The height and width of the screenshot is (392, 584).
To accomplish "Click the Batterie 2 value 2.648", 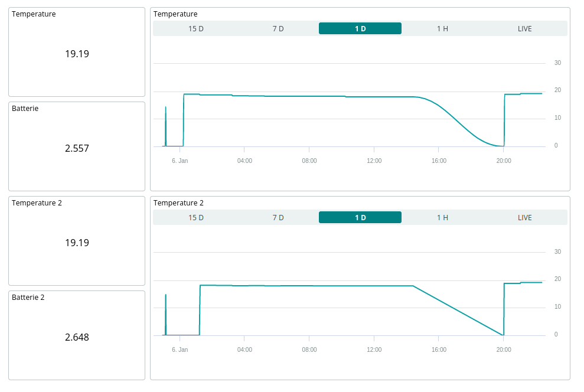I will [x=77, y=337].
